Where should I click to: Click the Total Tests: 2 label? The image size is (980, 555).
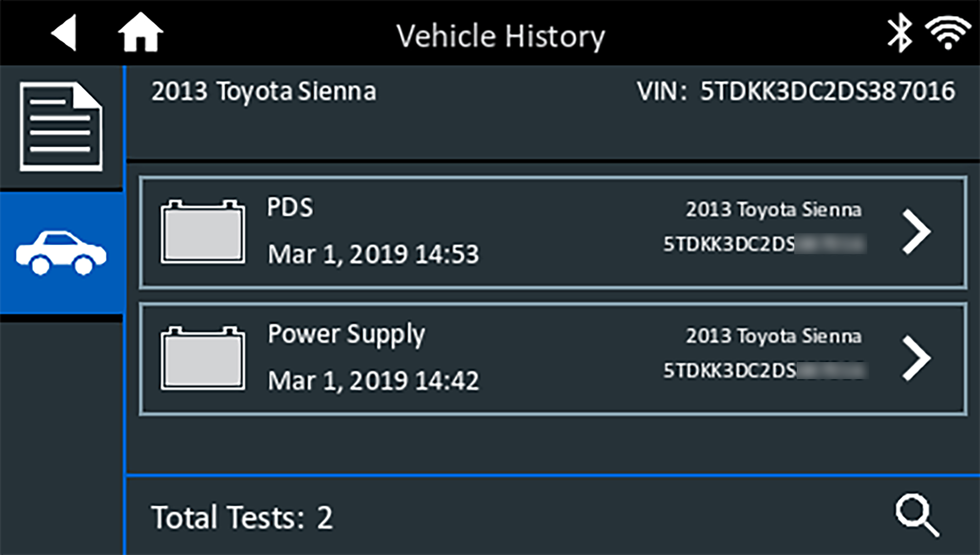click(x=242, y=518)
